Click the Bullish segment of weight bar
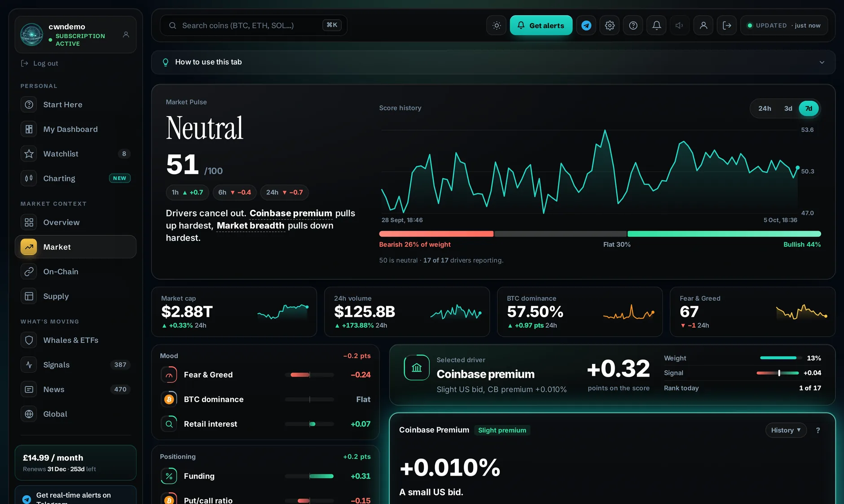Screen dimensions: 844x504 coord(724,234)
